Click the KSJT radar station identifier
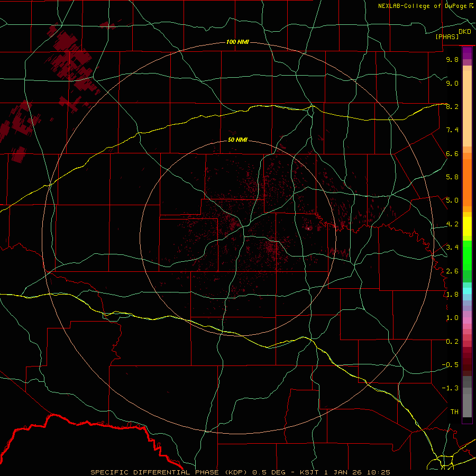The height and width of the screenshot is (476, 476). click(x=309, y=472)
